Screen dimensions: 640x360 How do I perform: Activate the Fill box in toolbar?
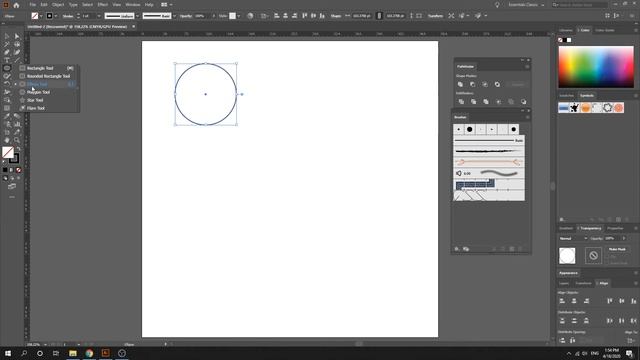coord(8,152)
